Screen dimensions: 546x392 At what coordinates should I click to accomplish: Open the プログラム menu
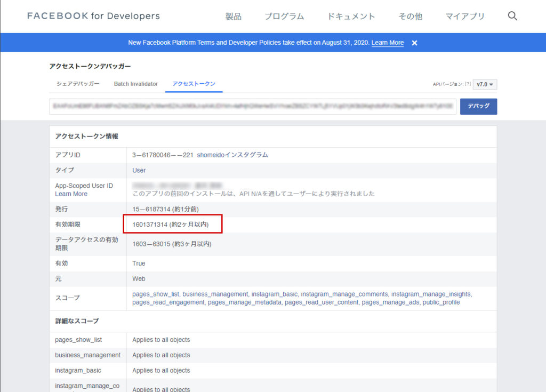(x=284, y=17)
